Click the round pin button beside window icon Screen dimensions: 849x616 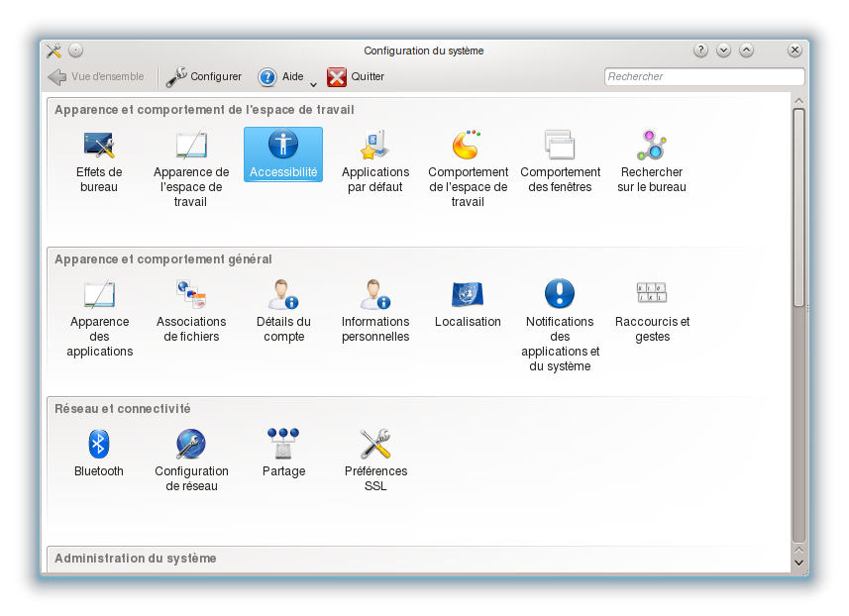tap(76, 51)
